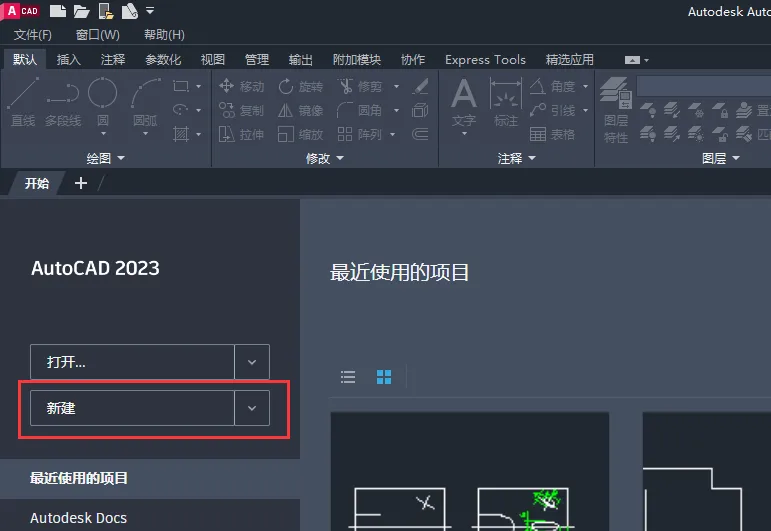Switch to the 注释 ribbon tab
The width and height of the screenshot is (771, 531).
coord(113,59)
